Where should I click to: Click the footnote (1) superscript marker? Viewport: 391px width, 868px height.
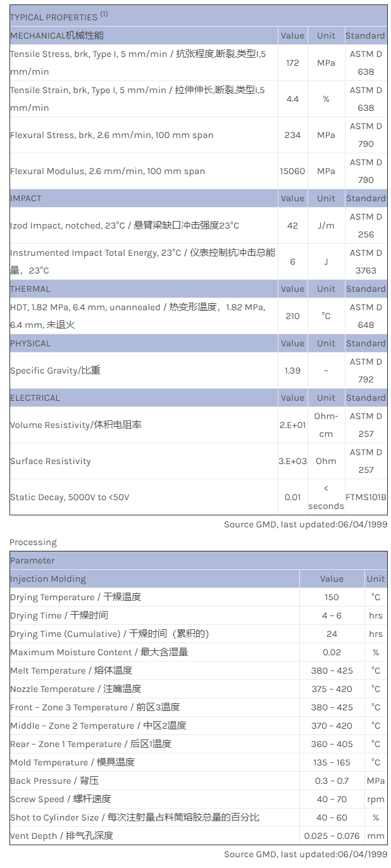(x=104, y=14)
